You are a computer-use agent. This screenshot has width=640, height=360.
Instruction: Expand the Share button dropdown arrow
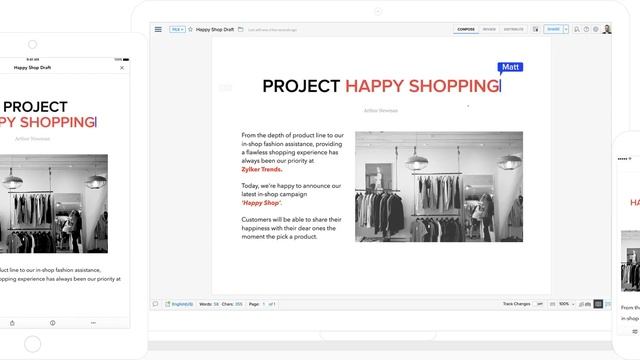[x=566, y=29]
